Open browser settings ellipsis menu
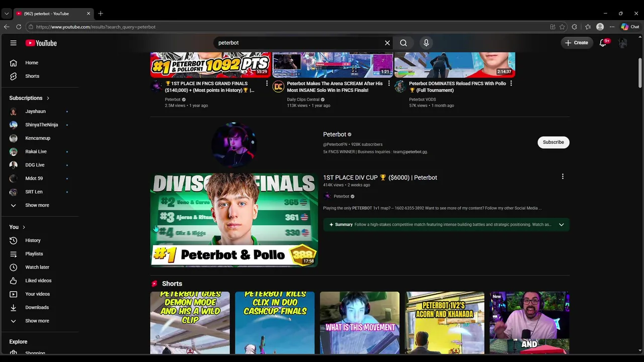This screenshot has width=644, height=362. (x=612, y=27)
